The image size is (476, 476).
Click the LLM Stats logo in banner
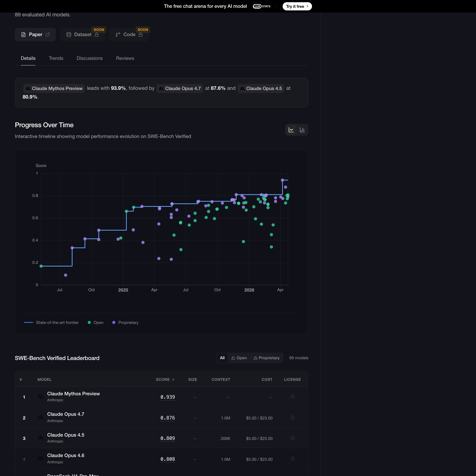pyautogui.click(x=262, y=6)
